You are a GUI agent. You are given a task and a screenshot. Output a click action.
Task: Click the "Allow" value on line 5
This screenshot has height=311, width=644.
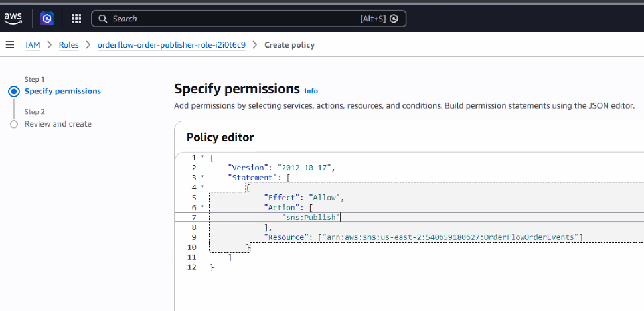[323, 198]
